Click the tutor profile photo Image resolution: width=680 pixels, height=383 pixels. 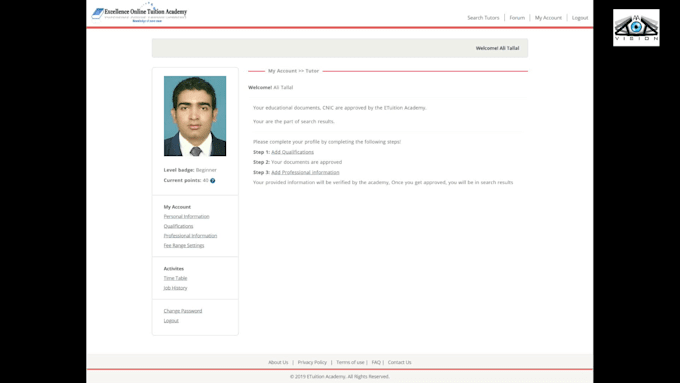click(x=195, y=116)
